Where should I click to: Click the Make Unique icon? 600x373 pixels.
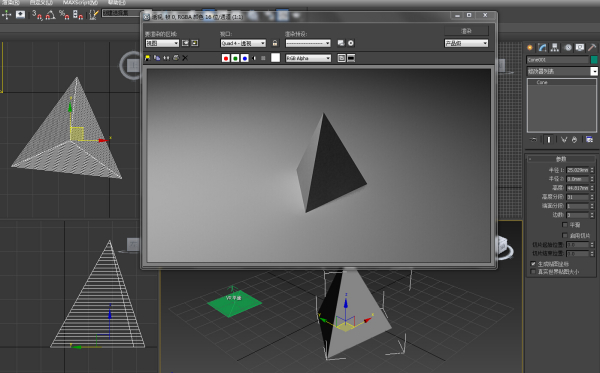(x=564, y=140)
